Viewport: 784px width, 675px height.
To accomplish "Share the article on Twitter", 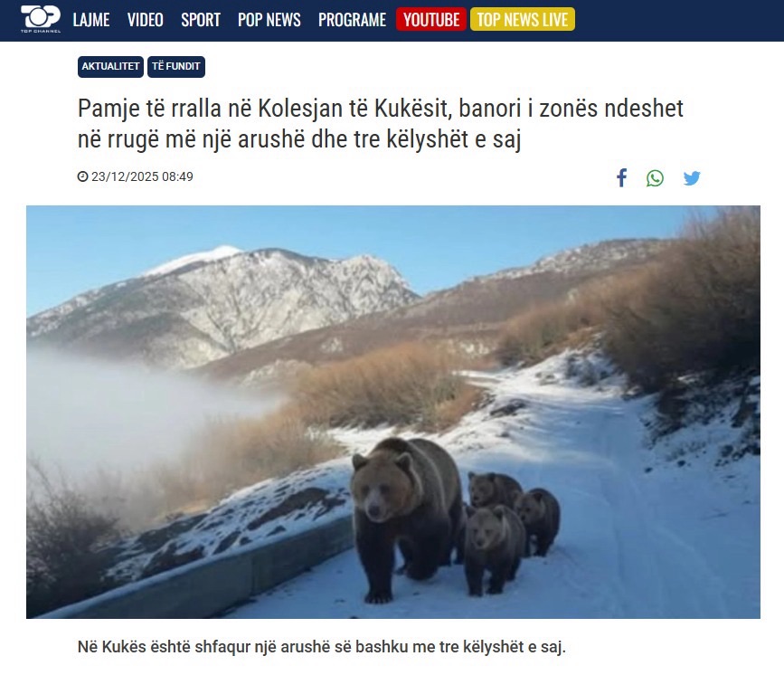I will [692, 178].
